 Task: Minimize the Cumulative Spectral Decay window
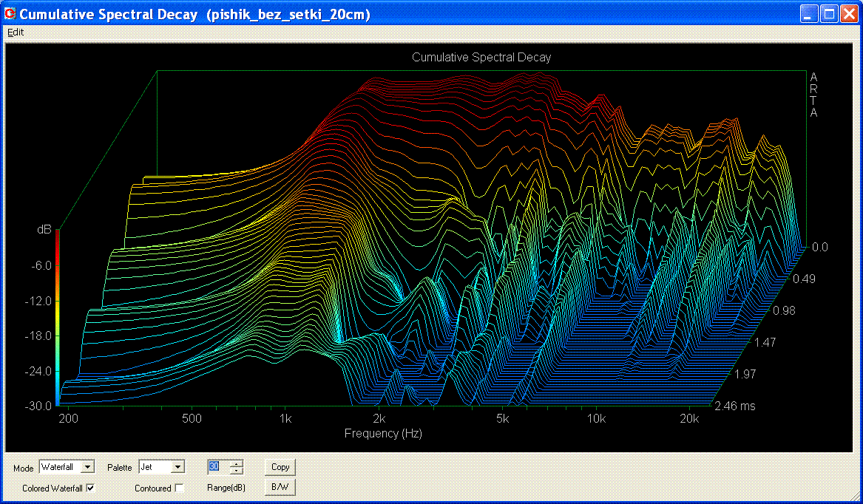pos(810,14)
